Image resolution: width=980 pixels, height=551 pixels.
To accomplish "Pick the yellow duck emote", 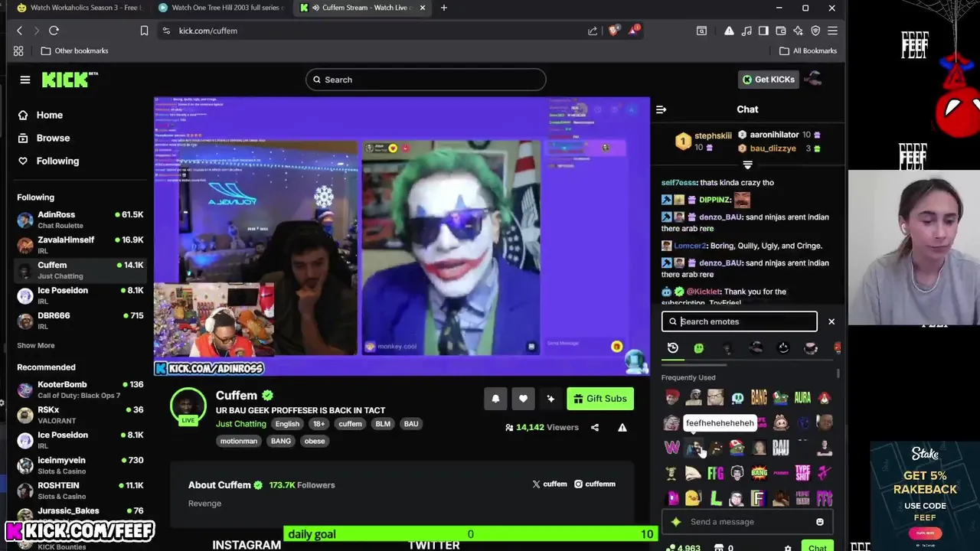I will 694,499.
